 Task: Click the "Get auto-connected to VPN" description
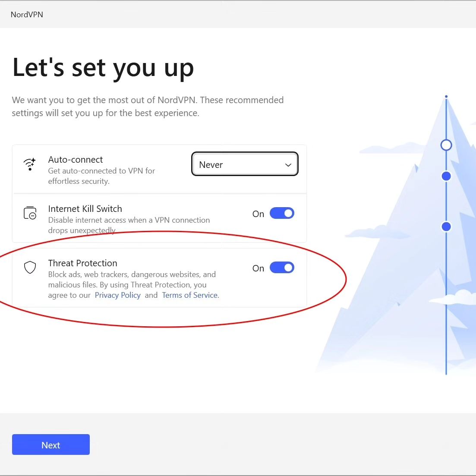pyautogui.click(x=101, y=176)
